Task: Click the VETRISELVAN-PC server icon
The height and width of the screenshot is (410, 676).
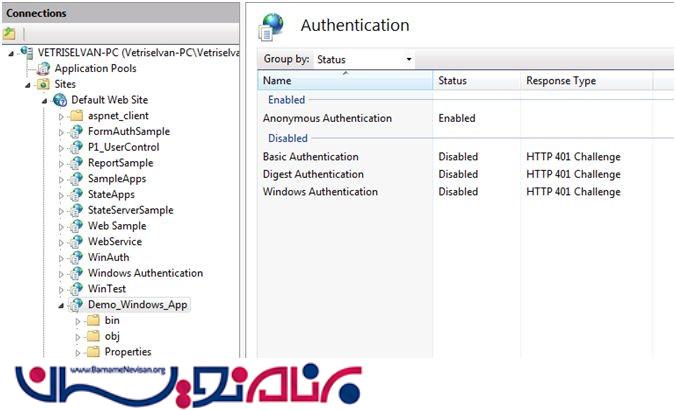Action: (x=27, y=53)
